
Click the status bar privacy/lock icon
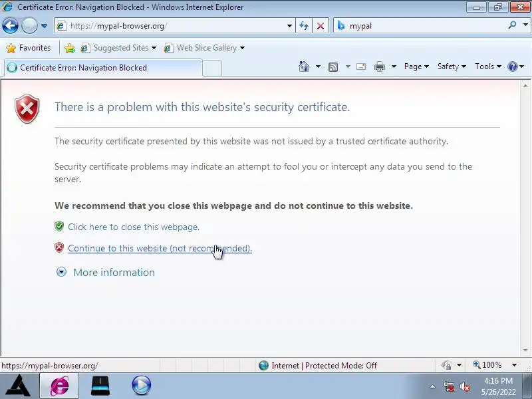(446, 365)
